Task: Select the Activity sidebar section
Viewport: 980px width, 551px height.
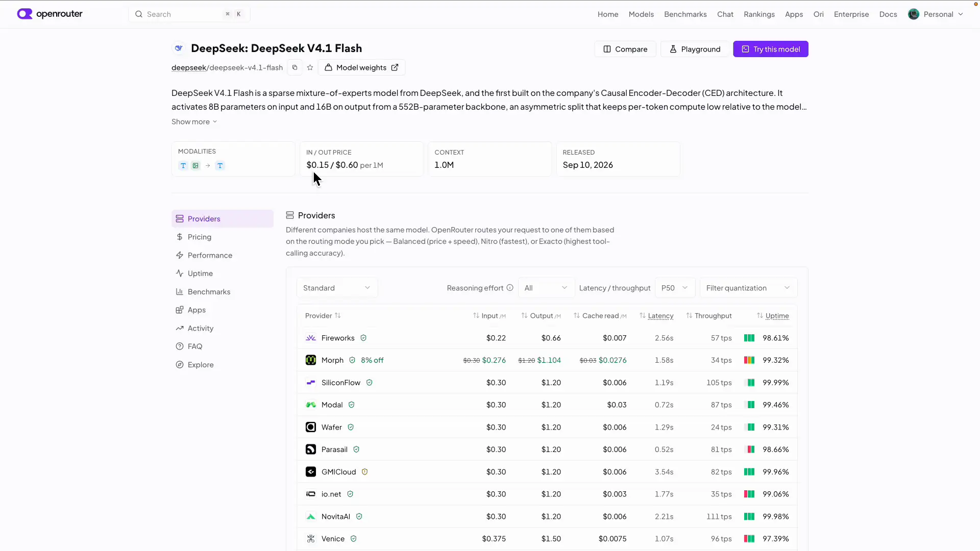Action: coord(223,328)
